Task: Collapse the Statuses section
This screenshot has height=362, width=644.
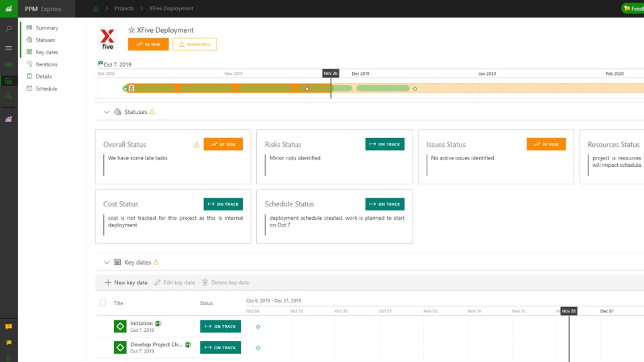Action: 107,112
